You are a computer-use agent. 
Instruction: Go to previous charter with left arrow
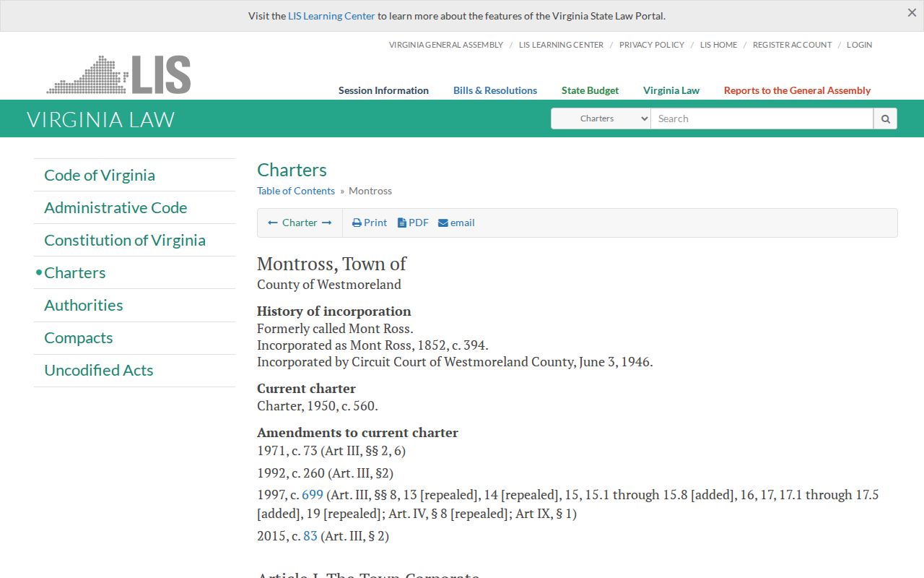pyautogui.click(x=273, y=223)
